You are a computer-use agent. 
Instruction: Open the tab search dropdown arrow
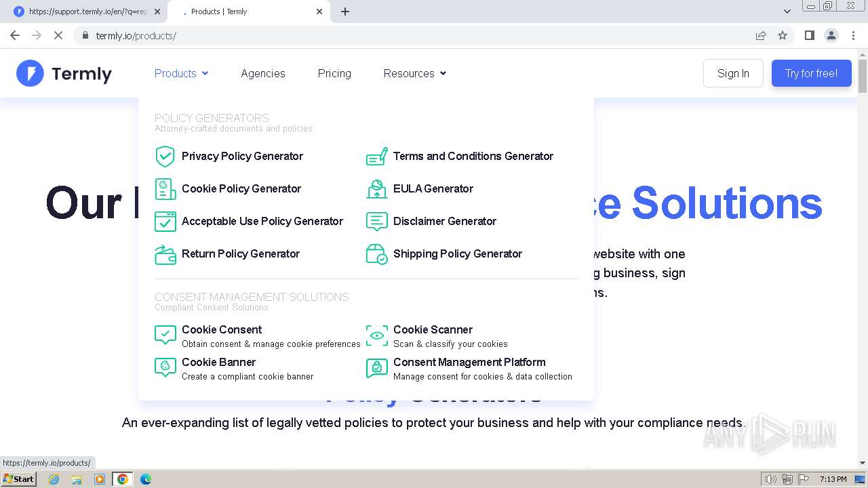[787, 12]
